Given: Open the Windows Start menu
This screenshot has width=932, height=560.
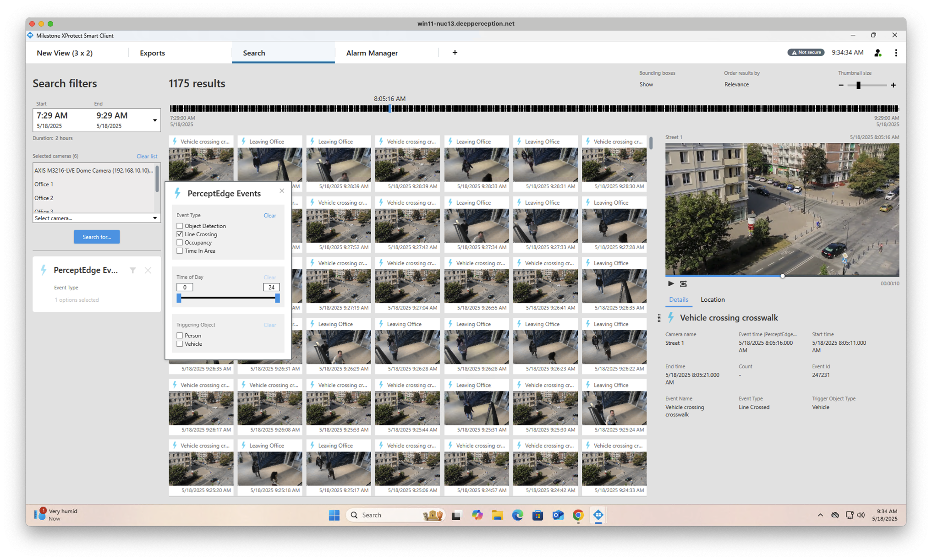Looking at the screenshot, I should (x=334, y=515).
